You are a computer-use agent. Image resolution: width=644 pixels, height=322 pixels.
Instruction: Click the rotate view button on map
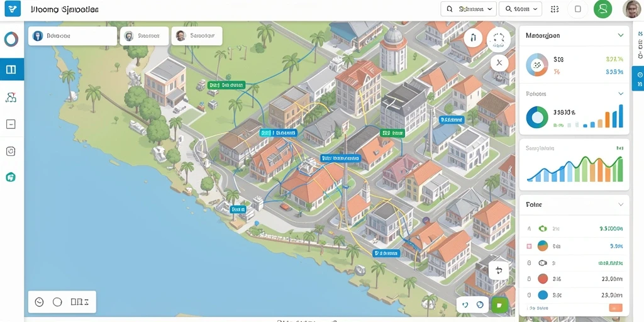pos(499,270)
